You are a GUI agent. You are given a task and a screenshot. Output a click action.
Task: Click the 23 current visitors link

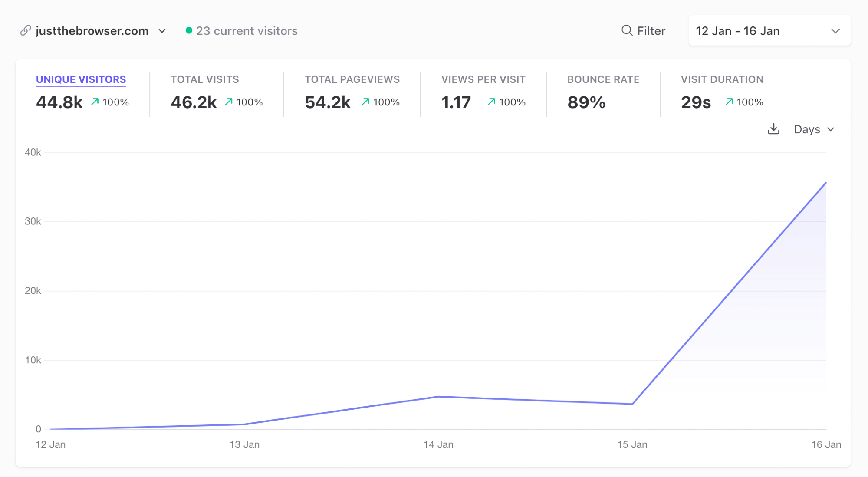pyautogui.click(x=247, y=31)
